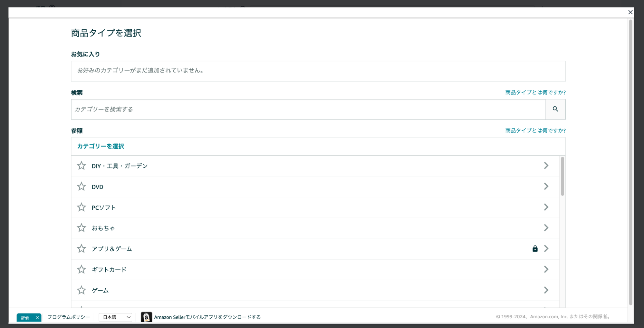Expand the おもちゃ category arrow

pyautogui.click(x=546, y=228)
